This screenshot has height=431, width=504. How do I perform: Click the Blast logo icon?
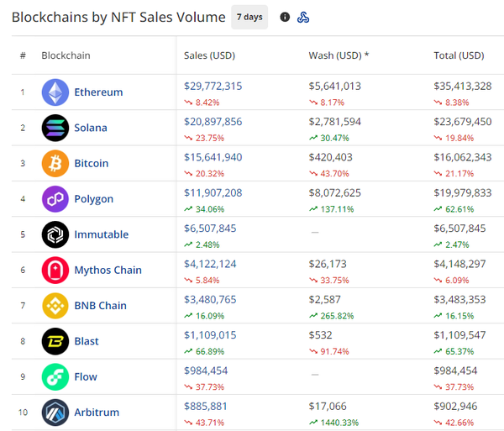[x=55, y=341]
